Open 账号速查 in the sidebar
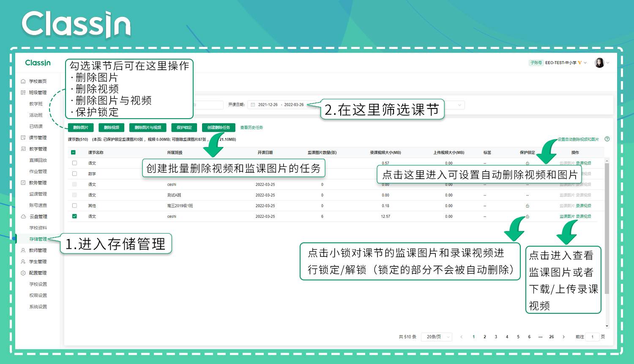The image size is (634, 364). (38, 205)
